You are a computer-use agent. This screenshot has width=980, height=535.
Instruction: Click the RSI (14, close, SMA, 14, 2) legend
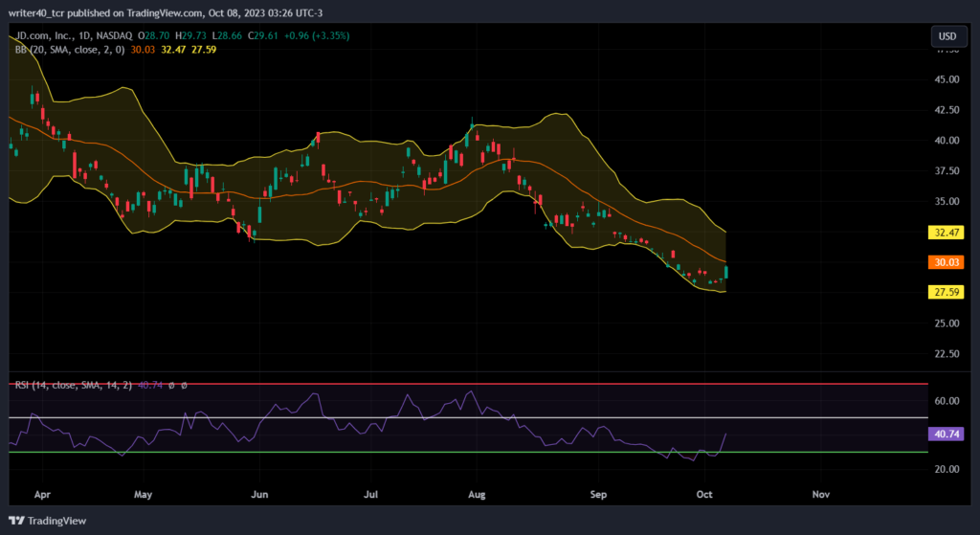pos(73,385)
